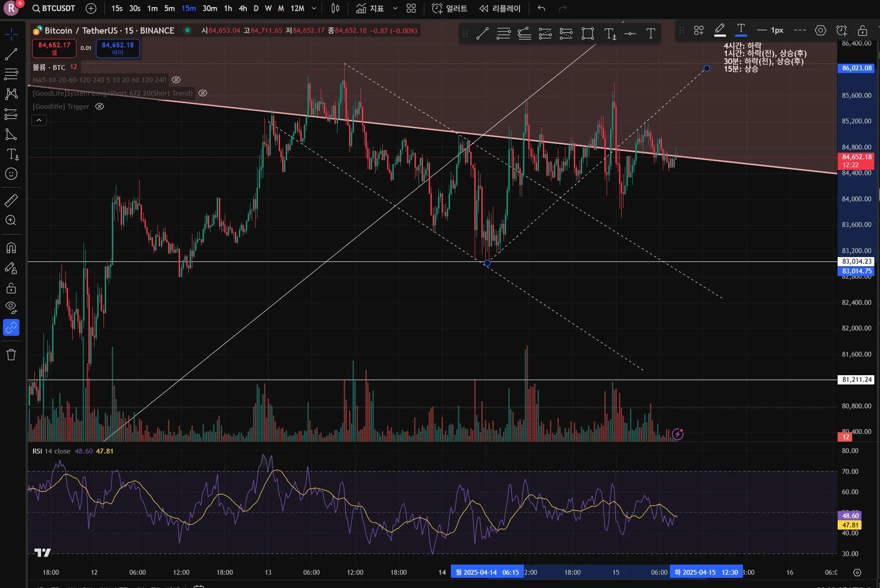Click the blue 84,652.18 buy button
Image resolution: width=880 pixels, height=588 pixels.
118,48
